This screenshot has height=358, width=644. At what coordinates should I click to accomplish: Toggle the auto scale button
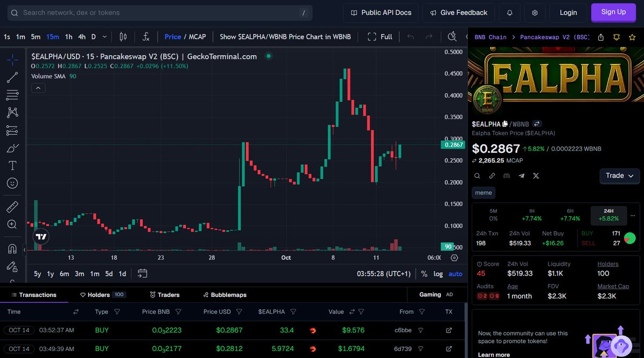455,274
